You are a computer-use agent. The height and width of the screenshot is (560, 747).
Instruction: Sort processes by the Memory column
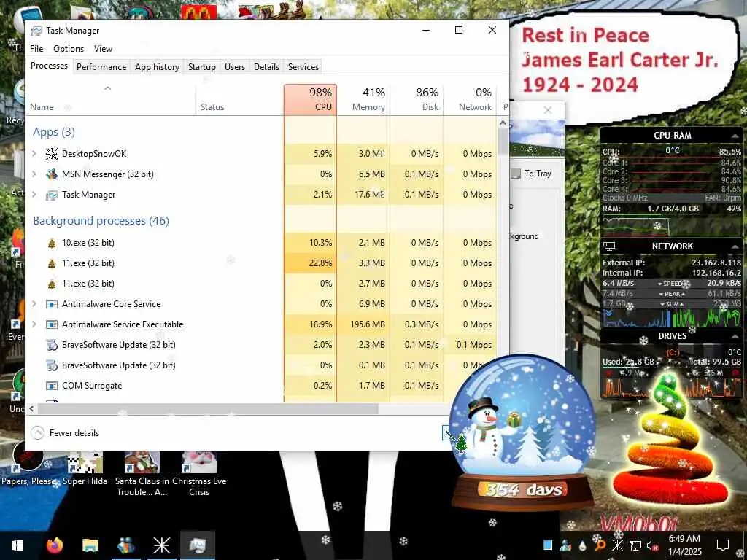(x=363, y=99)
